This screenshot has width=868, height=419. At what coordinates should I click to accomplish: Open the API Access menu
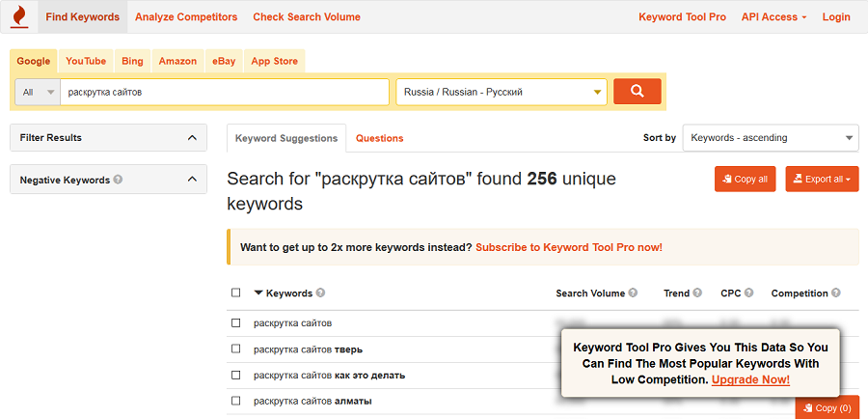pyautogui.click(x=773, y=16)
